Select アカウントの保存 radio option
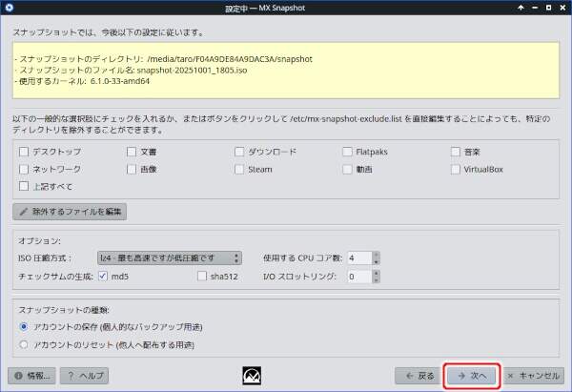572x392 pixels. tap(25, 326)
